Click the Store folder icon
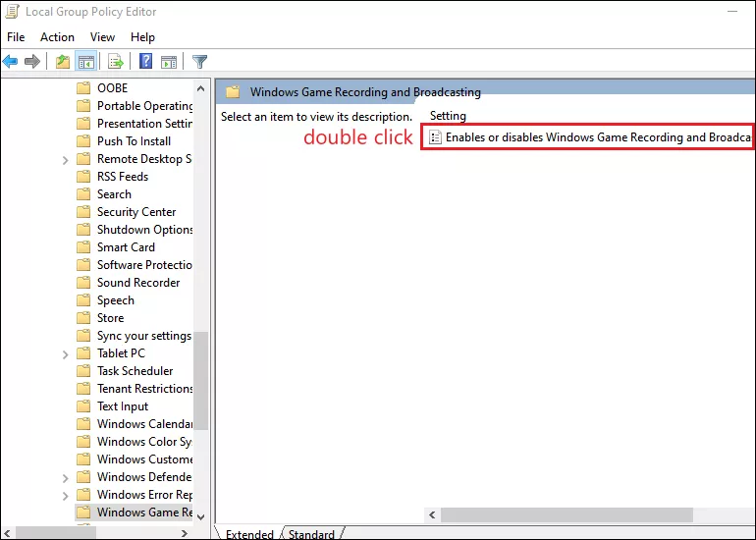Screen dimensions: 756x540 [83, 318]
